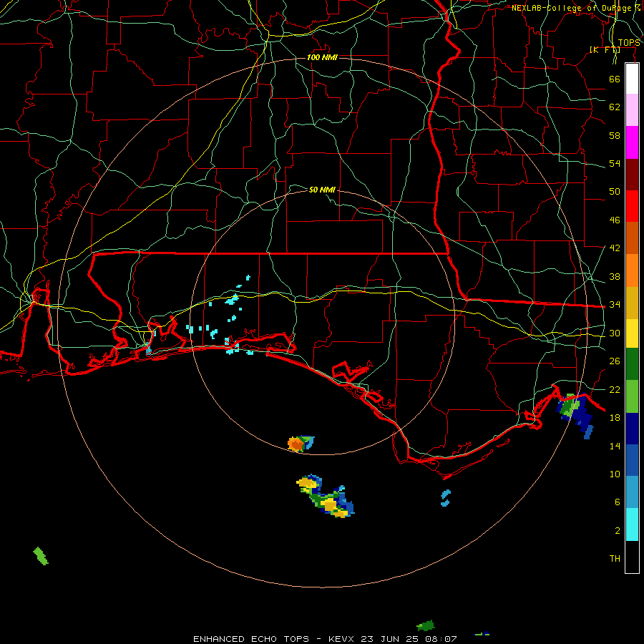Click the '66' legend value

pyautogui.click(x=615, y=79)
